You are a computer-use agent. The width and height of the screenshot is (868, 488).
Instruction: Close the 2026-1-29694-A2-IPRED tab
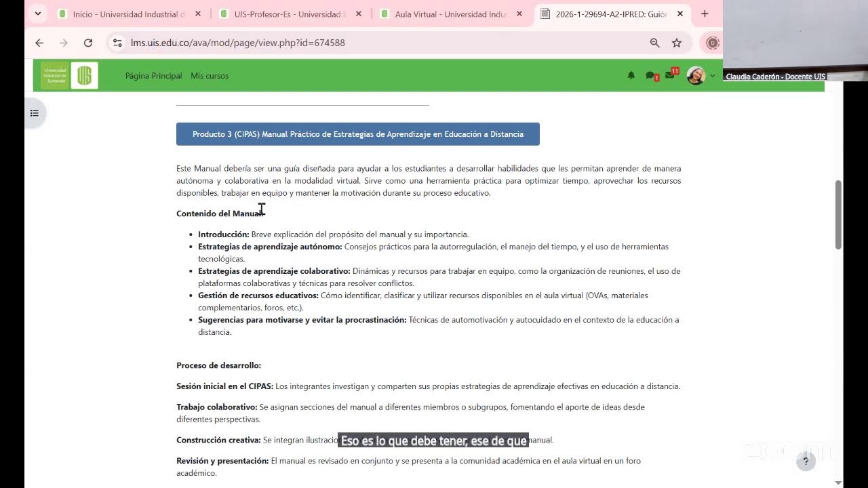(x=680, y=14)
